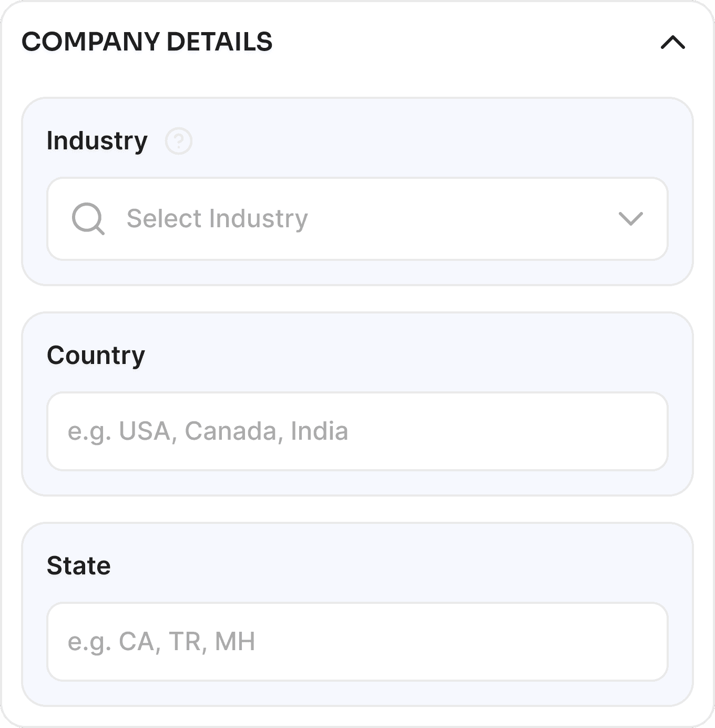Click blank header area beside collapse chevron

click(473, 42)
